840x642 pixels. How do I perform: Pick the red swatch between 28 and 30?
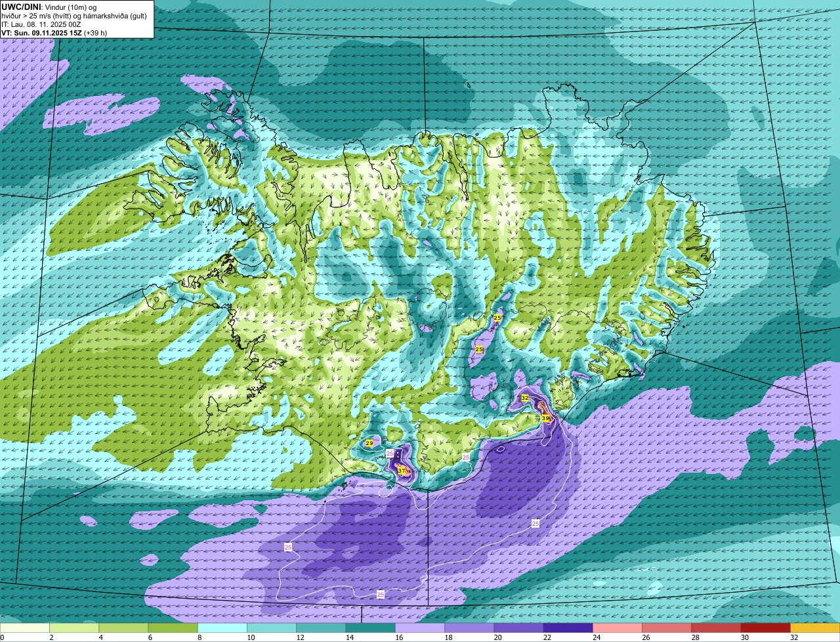716,628
